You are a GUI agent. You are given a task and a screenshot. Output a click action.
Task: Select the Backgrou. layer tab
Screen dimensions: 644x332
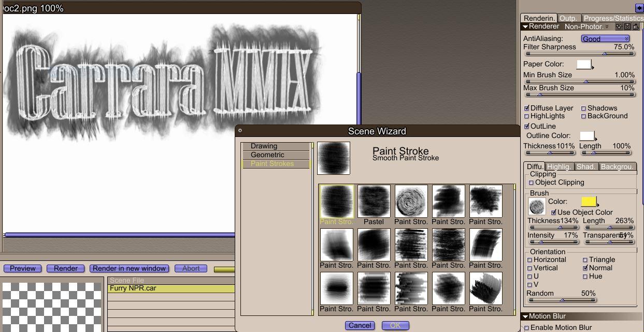click(617, 167)
